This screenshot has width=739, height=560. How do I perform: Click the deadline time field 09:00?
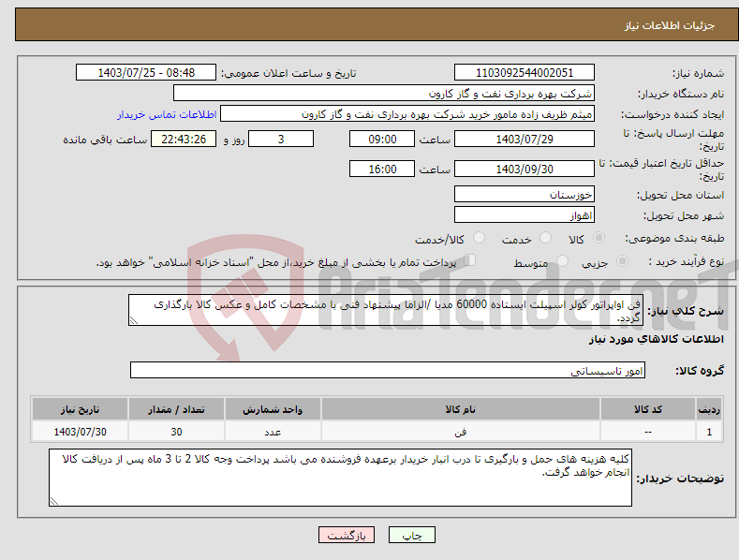point(382,139)
